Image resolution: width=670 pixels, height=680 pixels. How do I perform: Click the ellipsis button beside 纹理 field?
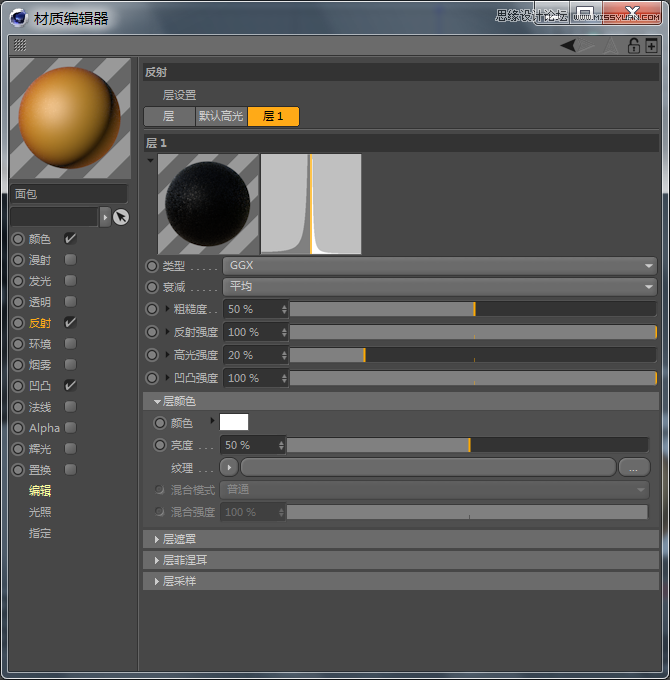(x=633, y=467)
